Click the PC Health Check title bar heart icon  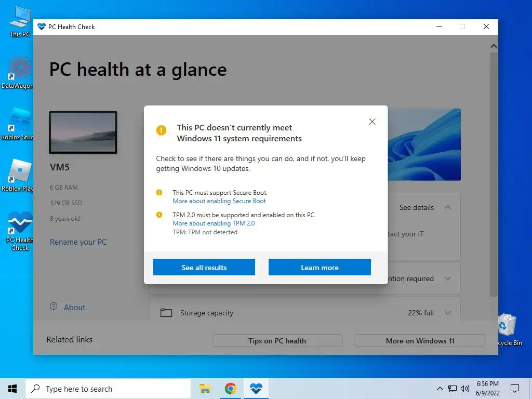[42, 27]
